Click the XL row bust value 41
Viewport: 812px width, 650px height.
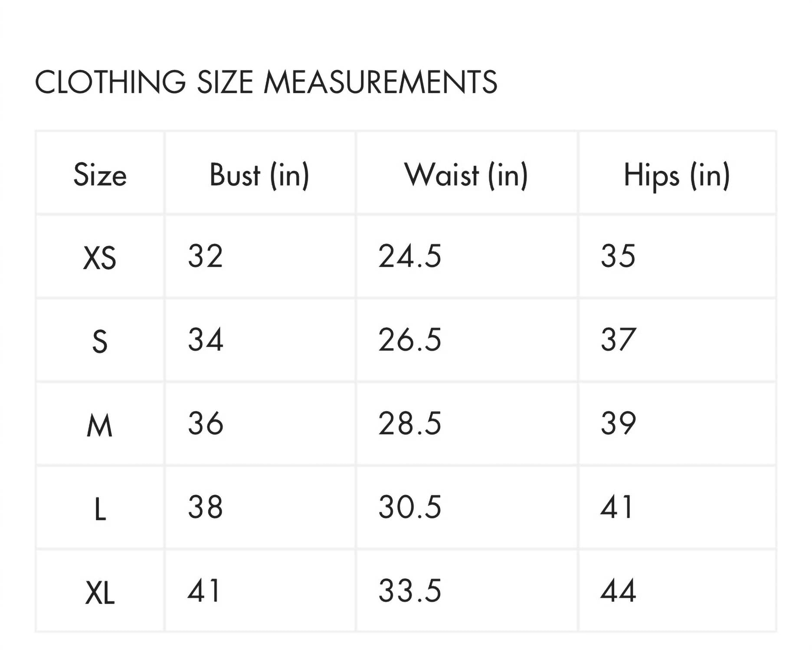(x=204, y=591)
